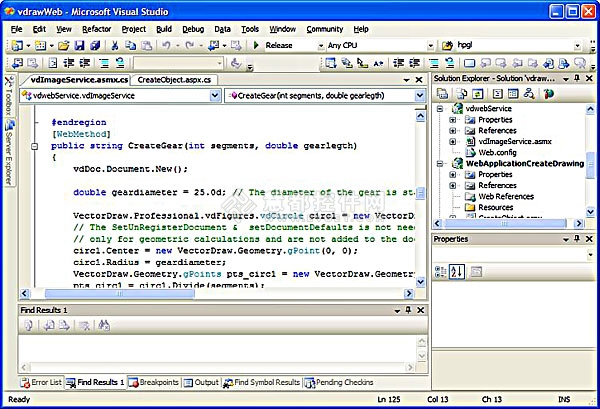
Task: Collapse the WebApplicationCreateDrawing project node
Action: (440, 164)
